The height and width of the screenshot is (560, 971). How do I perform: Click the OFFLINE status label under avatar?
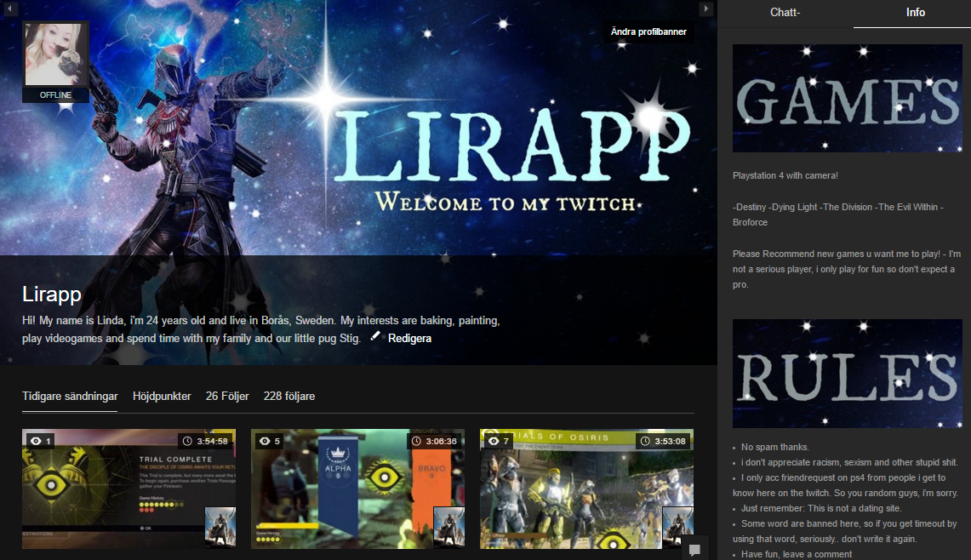pos(55,94)
